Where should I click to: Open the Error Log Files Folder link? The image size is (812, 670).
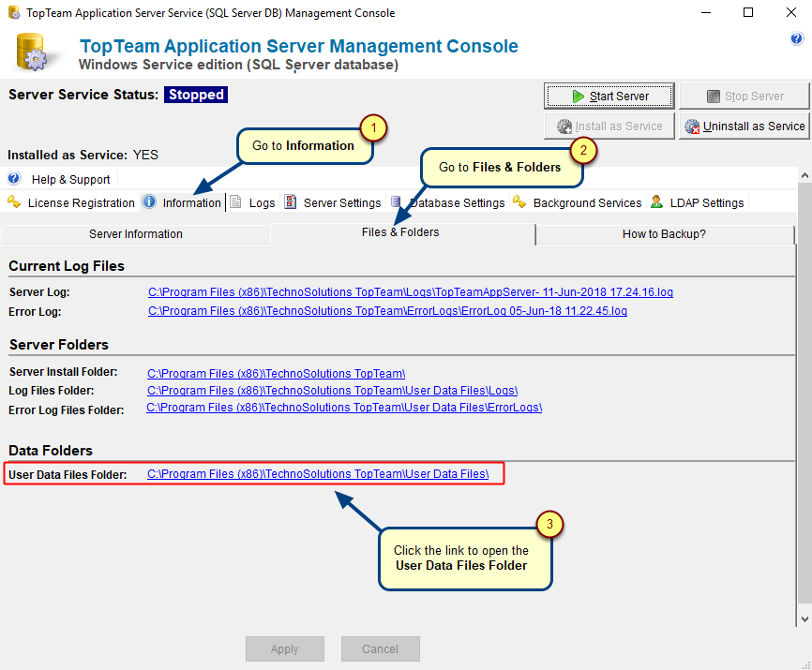coord(344,408)
